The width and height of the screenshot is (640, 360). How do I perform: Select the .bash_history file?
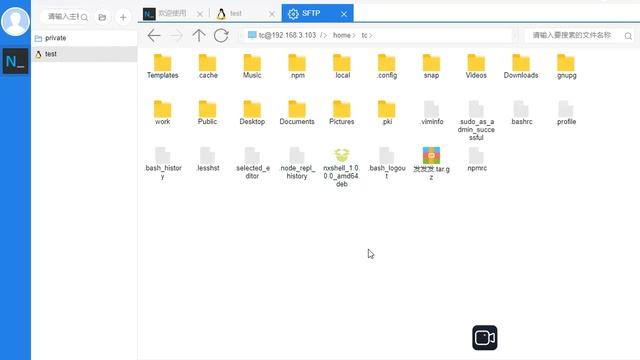tap(162, 163)
